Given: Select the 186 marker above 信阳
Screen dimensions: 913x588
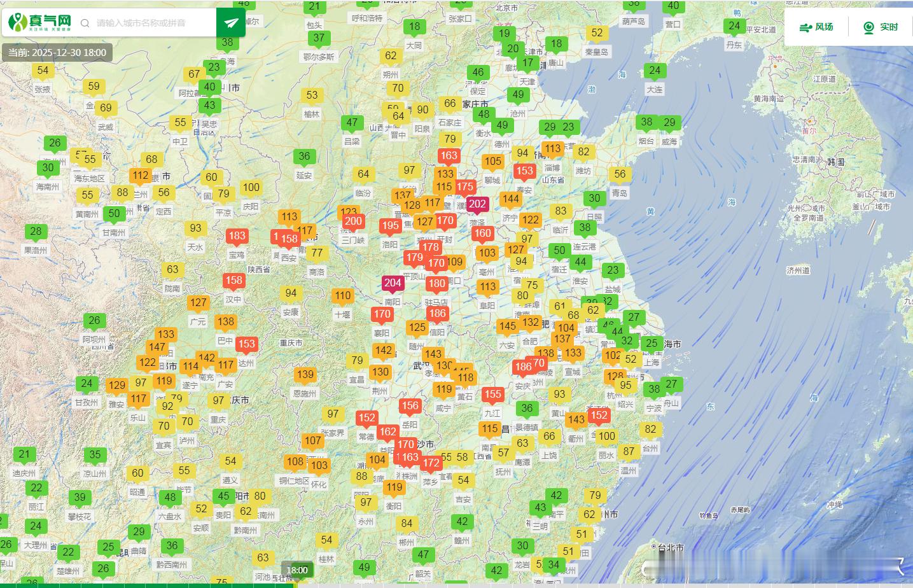Looking at the screenshot, I should point(437,314).
